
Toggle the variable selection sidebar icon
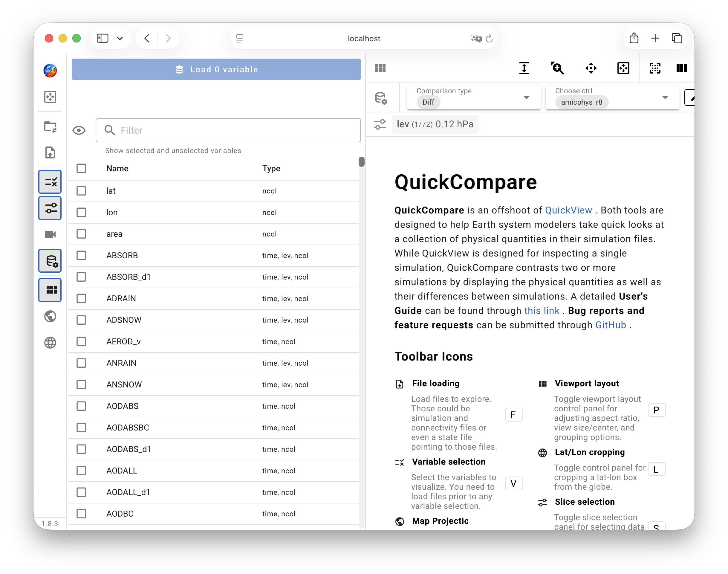(x=50, y=182)
